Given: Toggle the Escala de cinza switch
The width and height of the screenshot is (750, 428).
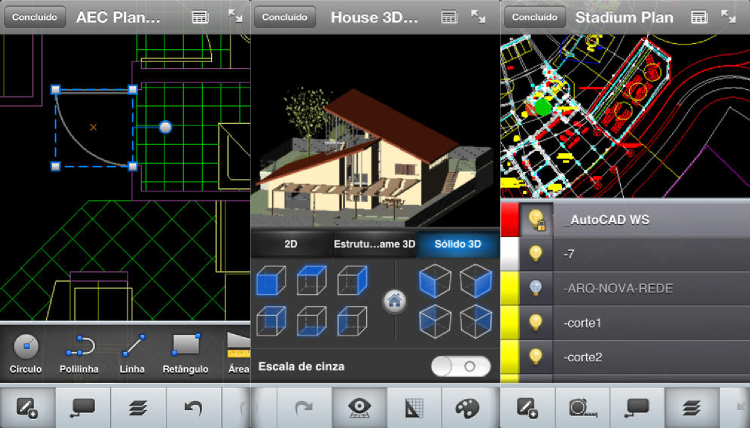Looking at the screenshot, I should tap(461, 367).
